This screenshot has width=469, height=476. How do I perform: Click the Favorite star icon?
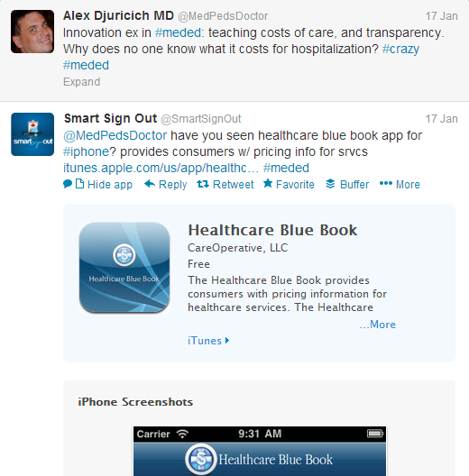pos(268,183)
